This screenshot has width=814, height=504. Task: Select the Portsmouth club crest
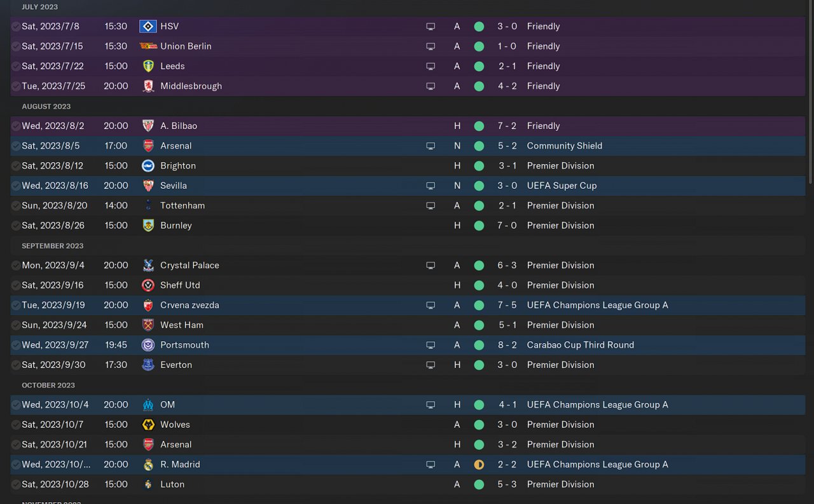[x=148, y=345]
